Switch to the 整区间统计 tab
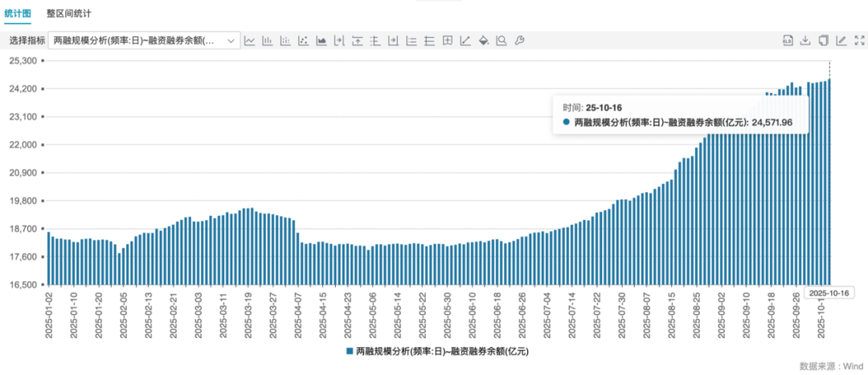This screenshot has width=868, height=375. coord(68,14)
